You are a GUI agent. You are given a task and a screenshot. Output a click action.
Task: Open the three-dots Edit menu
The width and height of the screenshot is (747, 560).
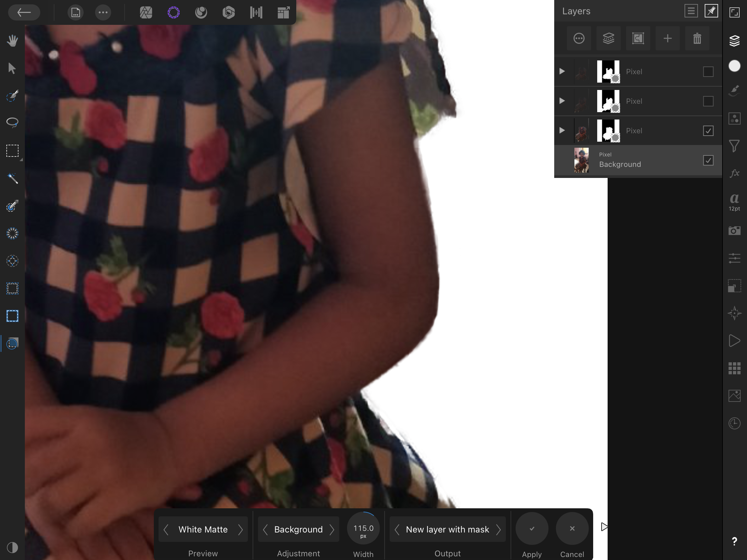point(103,13)
